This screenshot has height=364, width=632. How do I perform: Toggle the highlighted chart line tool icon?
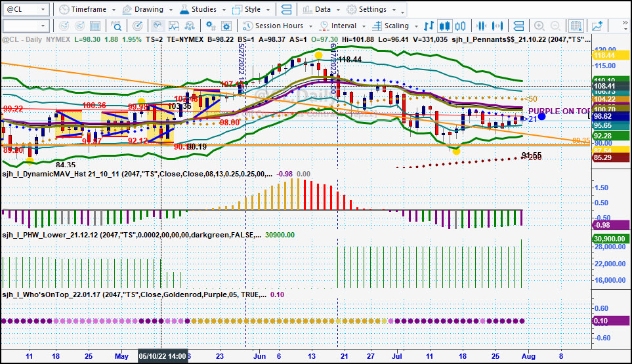158,26
